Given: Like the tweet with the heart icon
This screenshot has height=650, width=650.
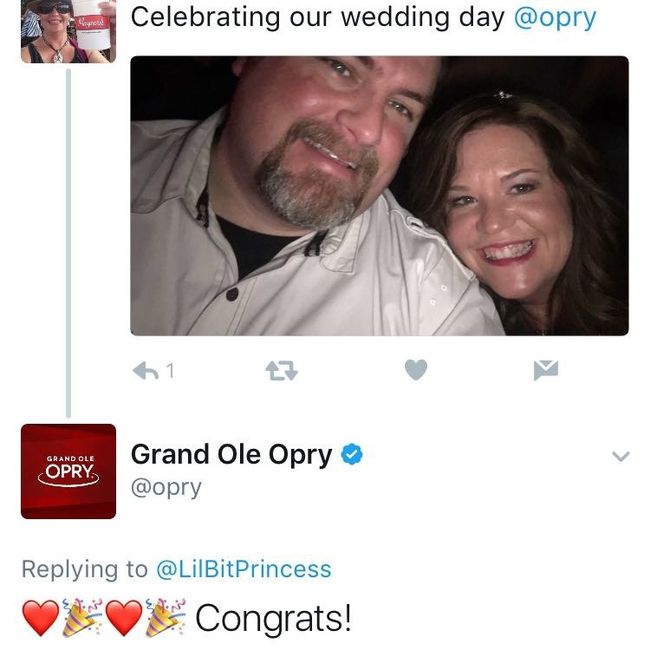Looking at the screenshot, I should click(416, 371).
